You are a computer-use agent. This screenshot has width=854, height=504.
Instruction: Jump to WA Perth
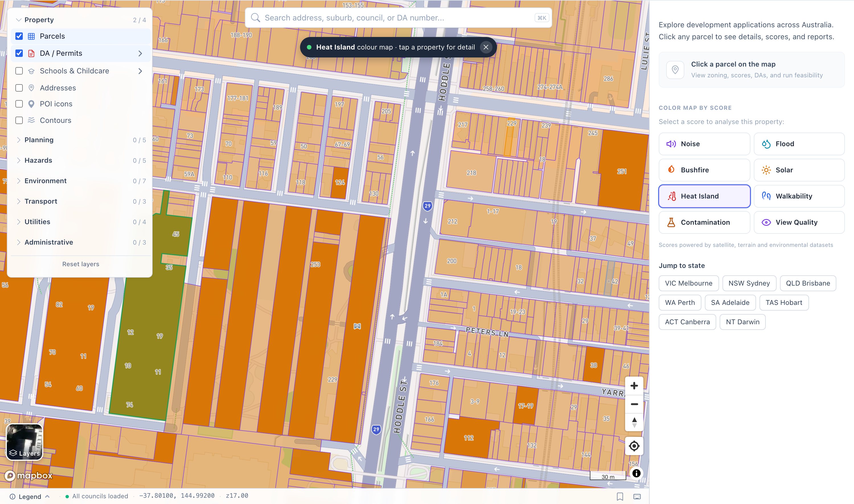click(x=680, y=303)
